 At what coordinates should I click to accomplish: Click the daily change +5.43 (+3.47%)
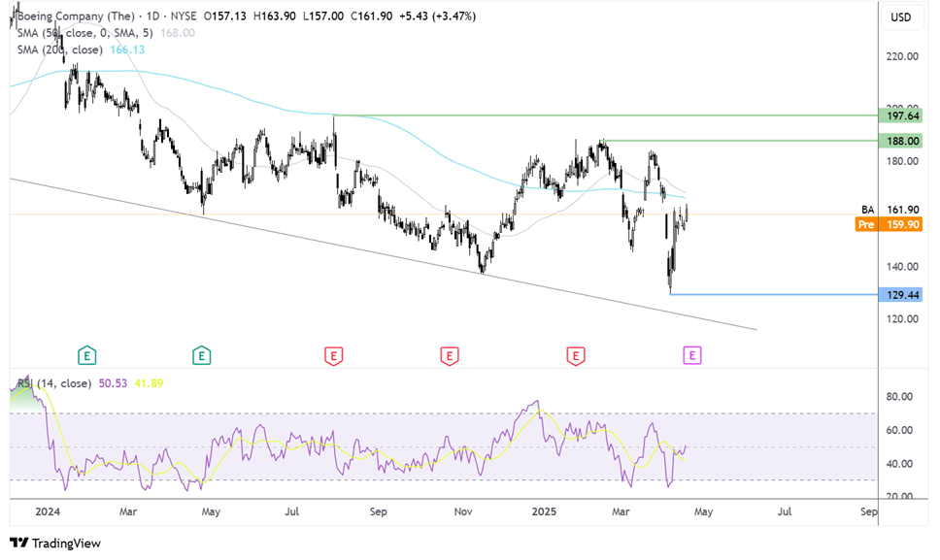point(438,16)
